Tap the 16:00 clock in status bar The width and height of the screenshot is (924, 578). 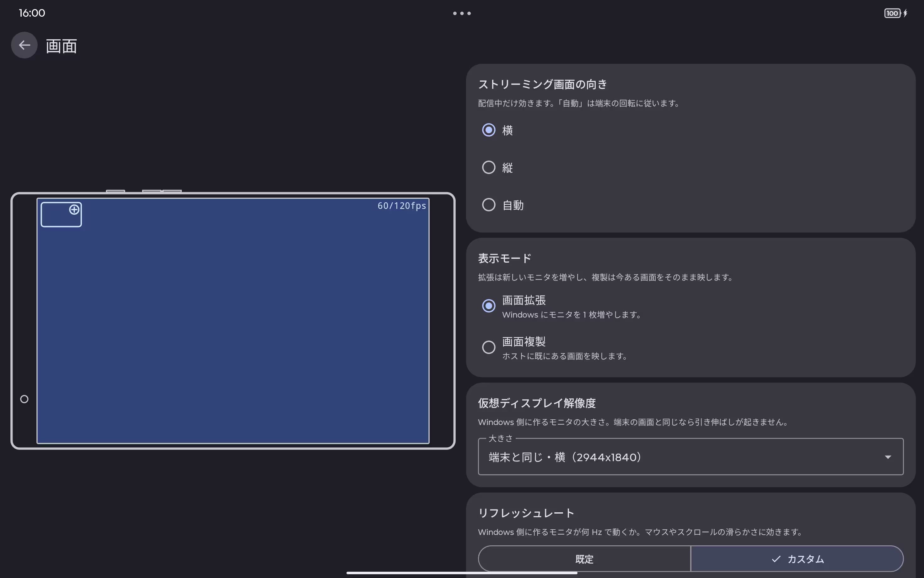[32, 13]
